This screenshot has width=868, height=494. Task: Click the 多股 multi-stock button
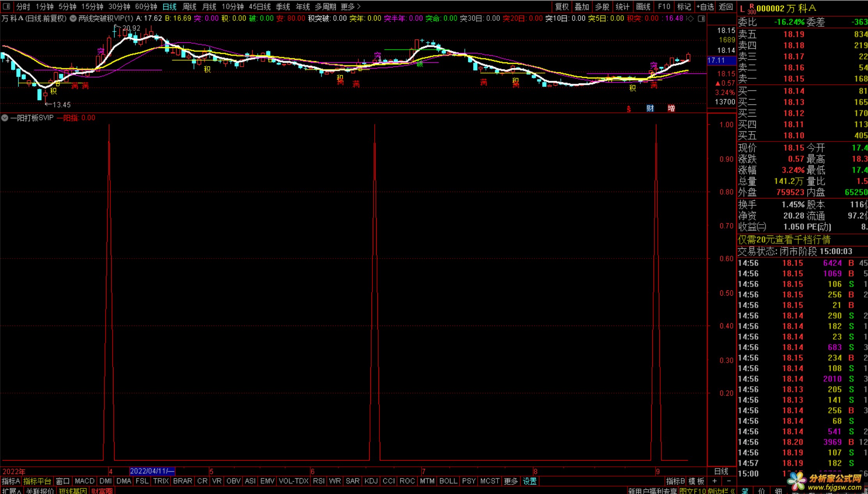coord(602,7)
